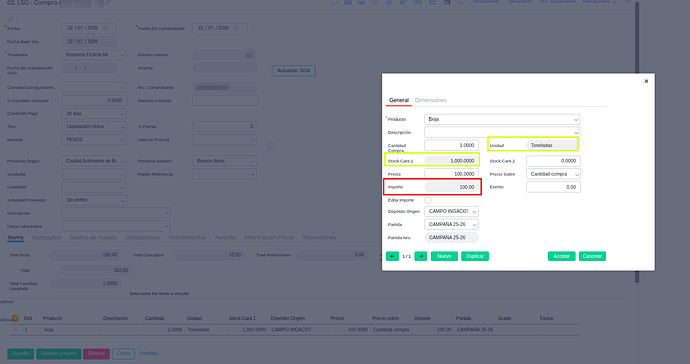The height and width of the screenshot is (364, 690).
Task: Close the item dialog with the X
Action: (x=646, y=81)
